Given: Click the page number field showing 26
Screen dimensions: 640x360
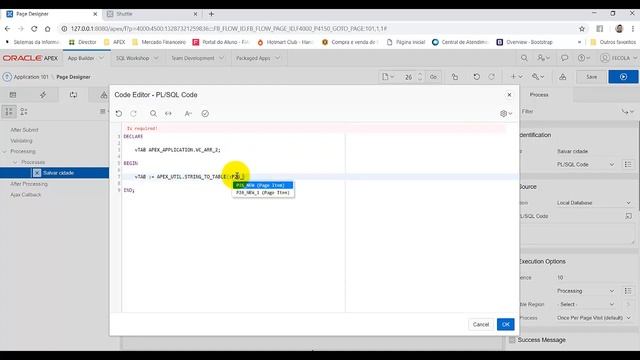Looking at the screenshot, I should pos(409,77).
